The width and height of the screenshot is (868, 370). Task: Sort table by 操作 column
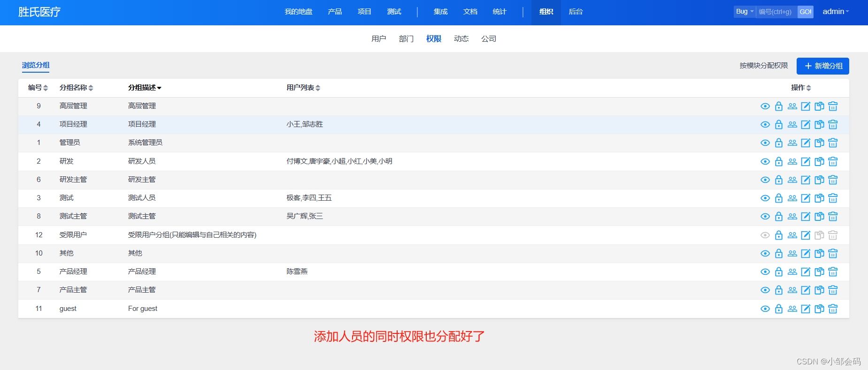click(x=801, y=88)
